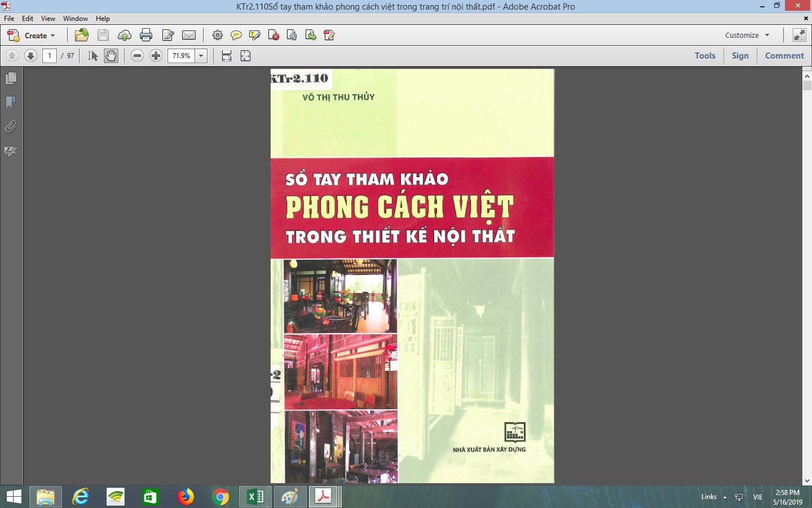The width and height of the screenshot is (812, 508).
Task: Open the Tools pane
Action: [705, 55]
